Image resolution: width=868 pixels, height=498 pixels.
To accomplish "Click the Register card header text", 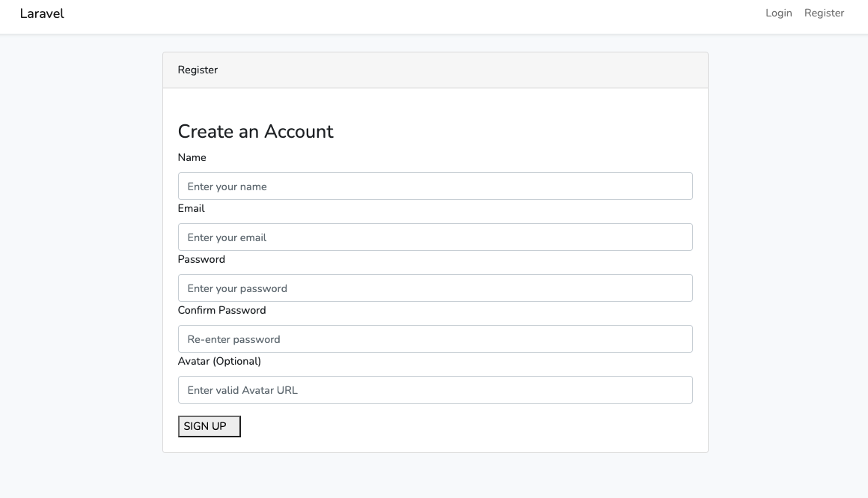I will click(x=198, y=70).
